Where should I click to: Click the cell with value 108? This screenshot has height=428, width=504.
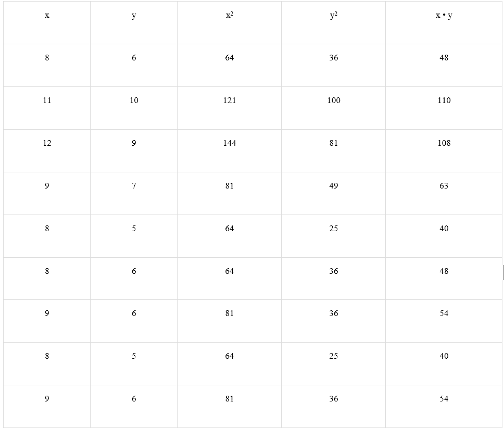(444, 150)
